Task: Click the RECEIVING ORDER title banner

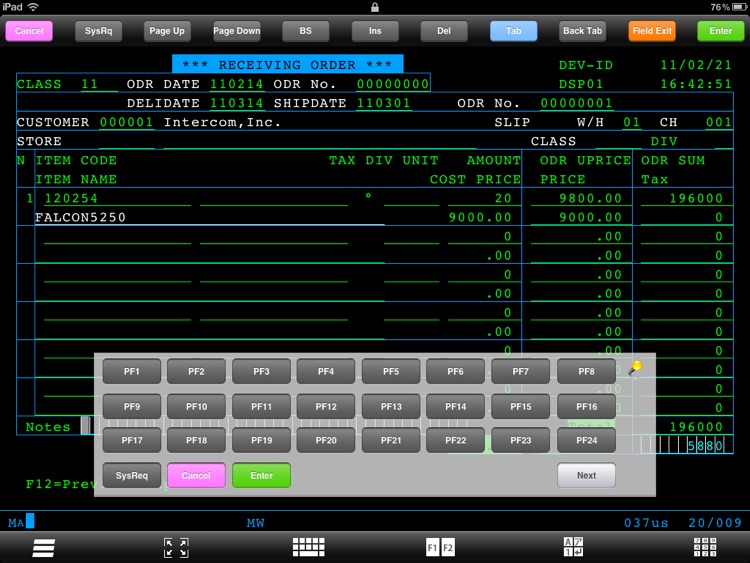Action: 287,64
